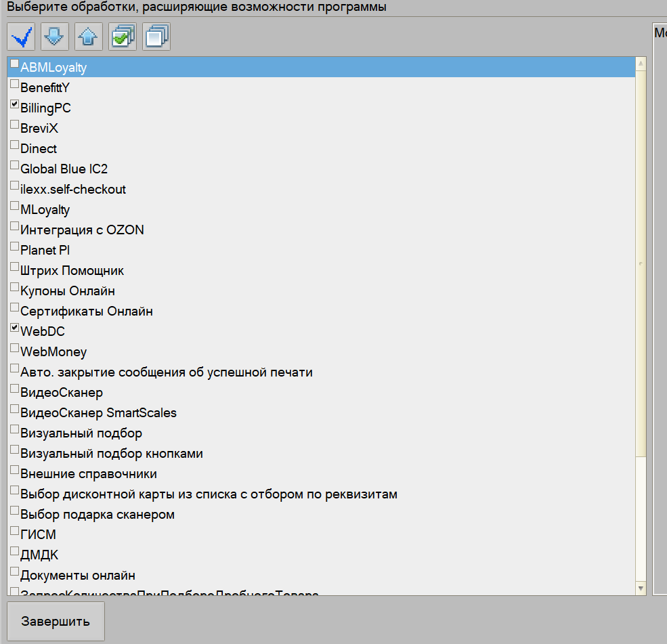The height and width of the screenshot is (644, 667).
Task: Click the uncheck all items icon
Action: [x=156, y=37]
